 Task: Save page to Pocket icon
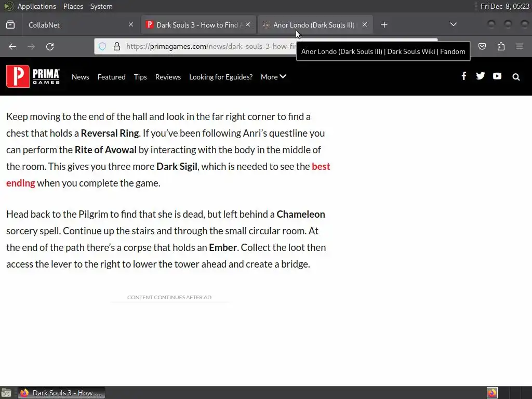tap(482, 46)
